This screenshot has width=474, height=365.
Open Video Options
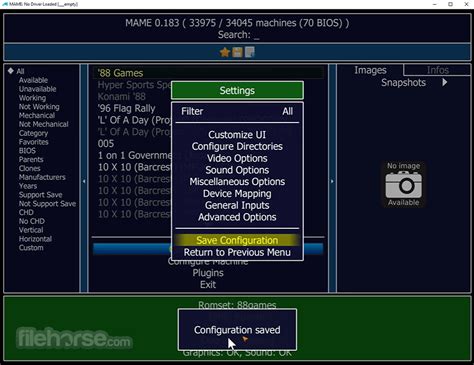click(x=237, y=158)
